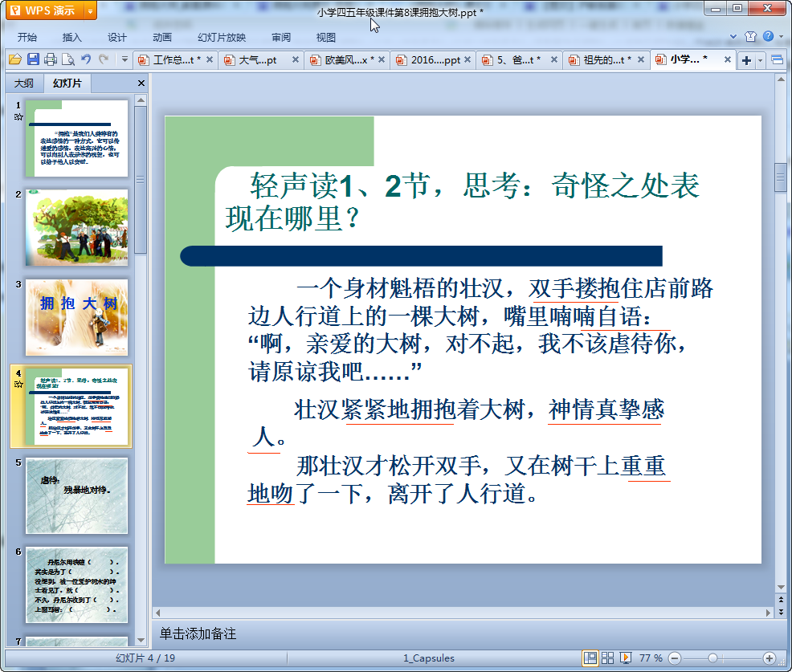Click paragraph starting 一个身材魁梧的壮汉
This screenshot has height=672, width=792.
480,329
